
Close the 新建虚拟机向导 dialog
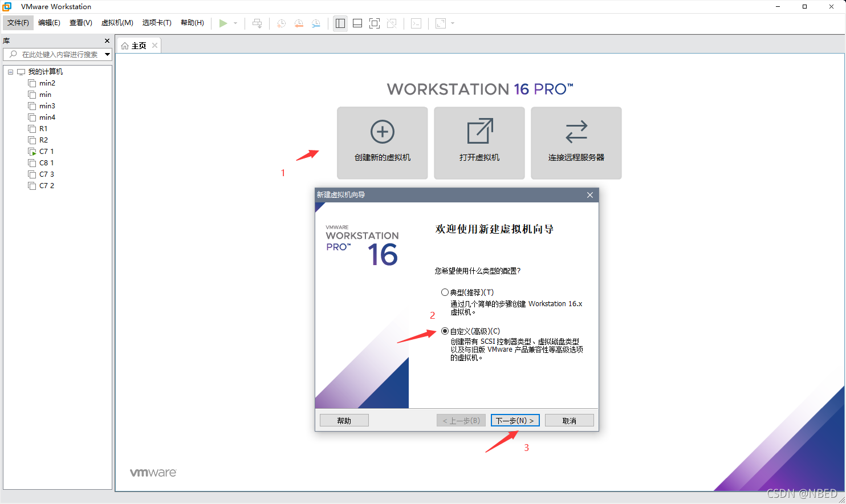590,195
